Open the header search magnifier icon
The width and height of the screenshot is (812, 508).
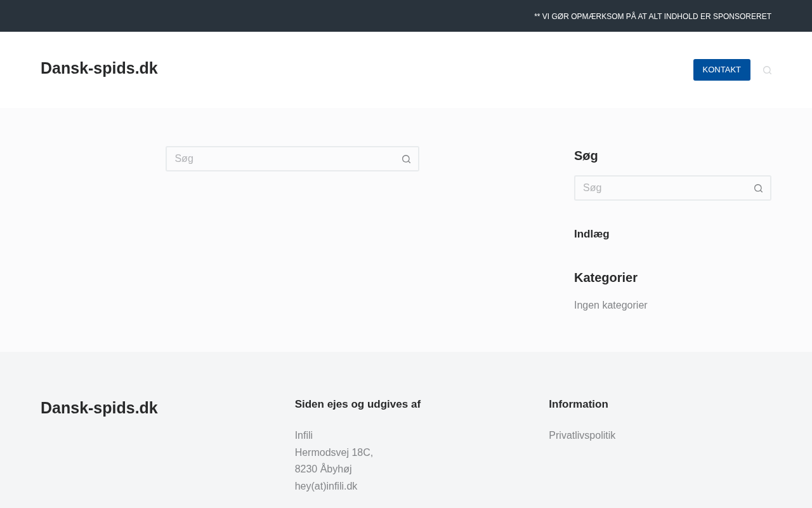(x=767, y=70)
